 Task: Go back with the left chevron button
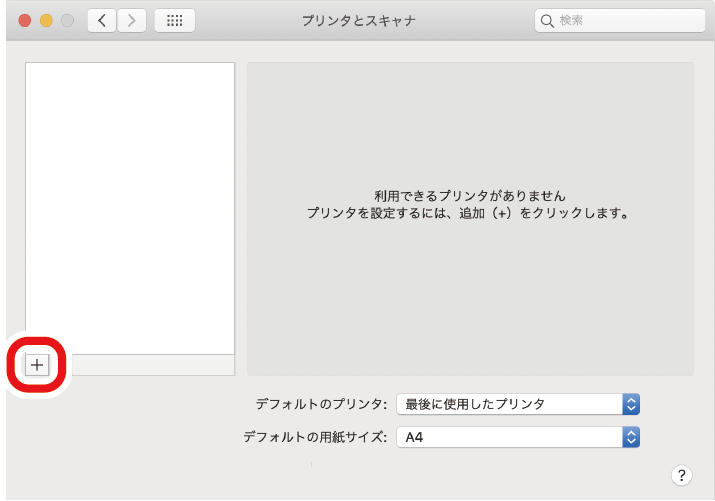(102, 20)
